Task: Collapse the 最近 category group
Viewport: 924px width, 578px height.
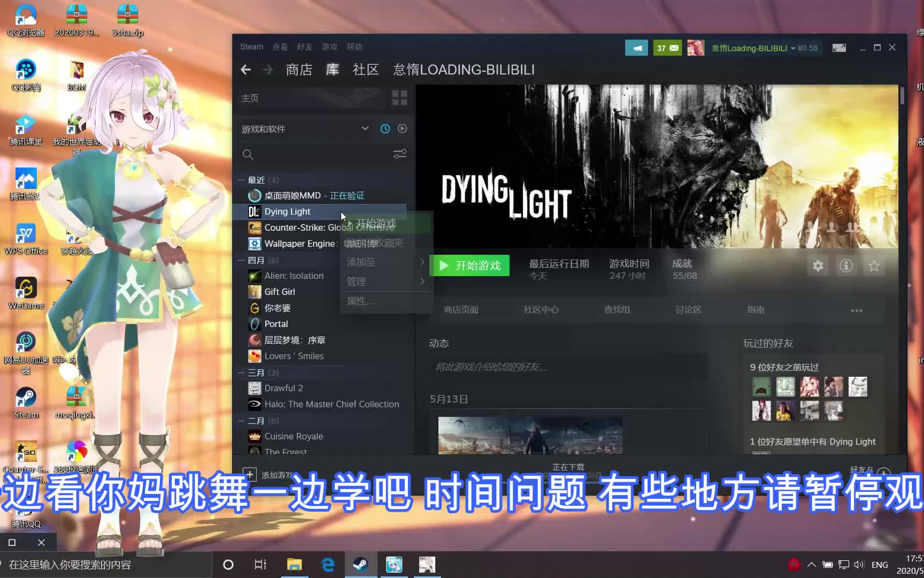Action: [x=241, y=180]
